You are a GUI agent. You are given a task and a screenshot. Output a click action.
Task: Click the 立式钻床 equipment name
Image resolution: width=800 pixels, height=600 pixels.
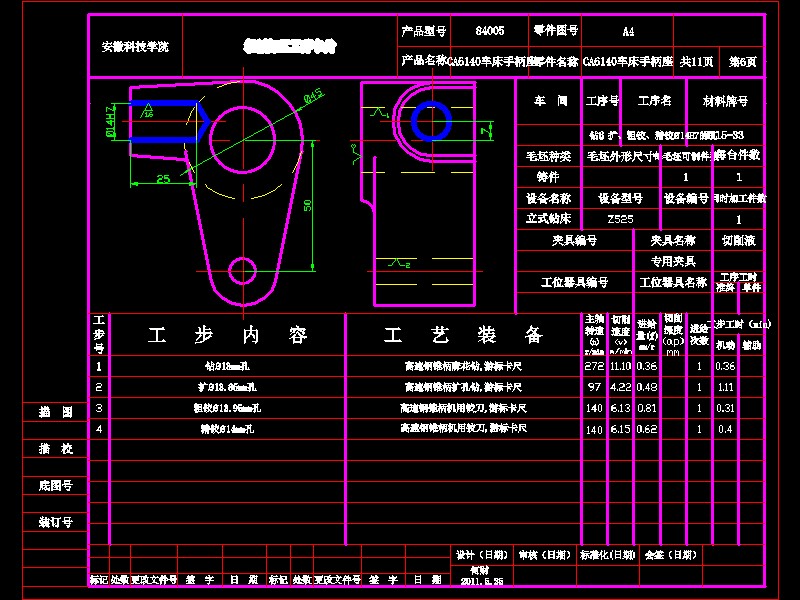tap(548, 219)
